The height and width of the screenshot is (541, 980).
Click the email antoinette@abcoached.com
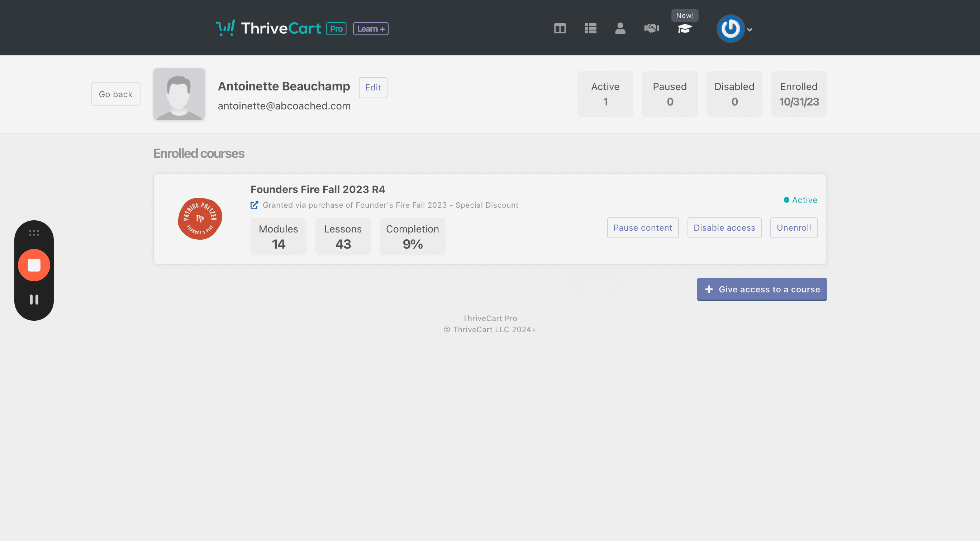tap(284, 106)
